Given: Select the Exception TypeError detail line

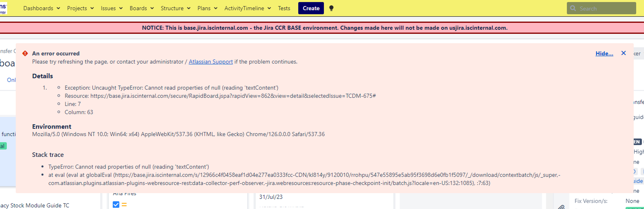Looking at the screenshot, I should [171, 88].
